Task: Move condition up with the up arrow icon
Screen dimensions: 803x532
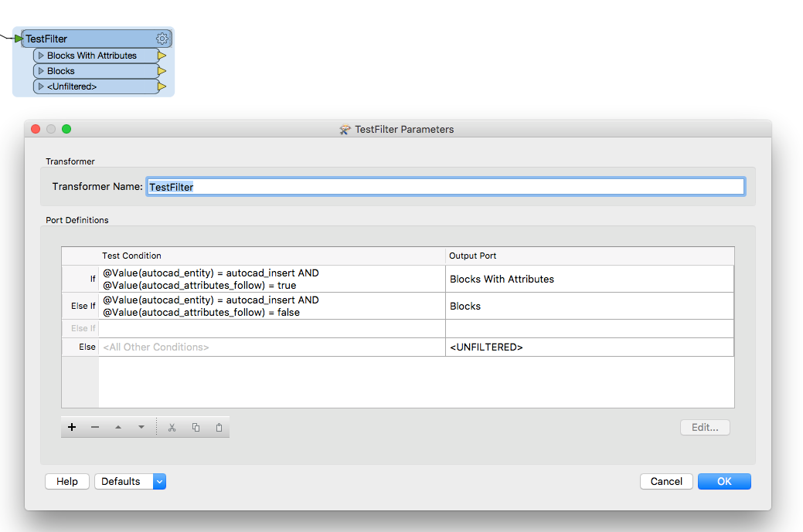Action: click(117, 427)
